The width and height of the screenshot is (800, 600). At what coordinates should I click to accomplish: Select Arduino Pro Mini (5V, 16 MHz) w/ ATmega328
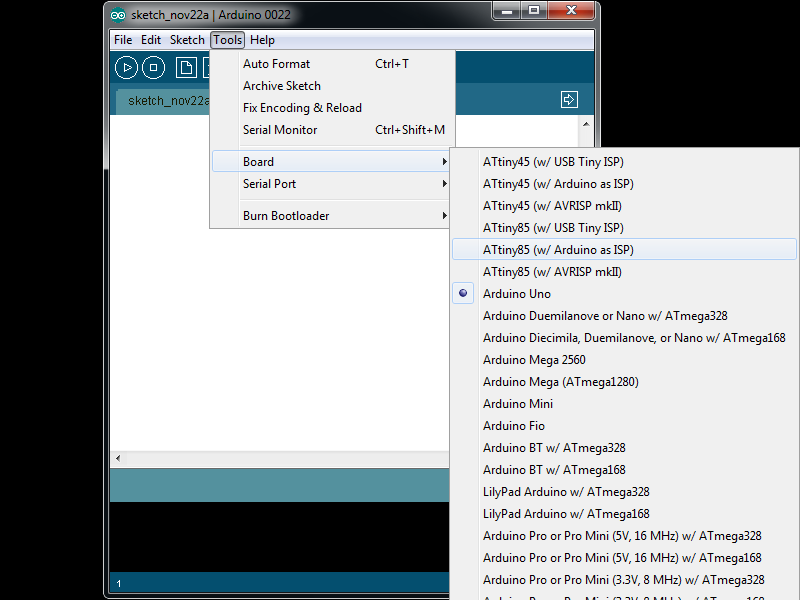(x=624, y=536)
